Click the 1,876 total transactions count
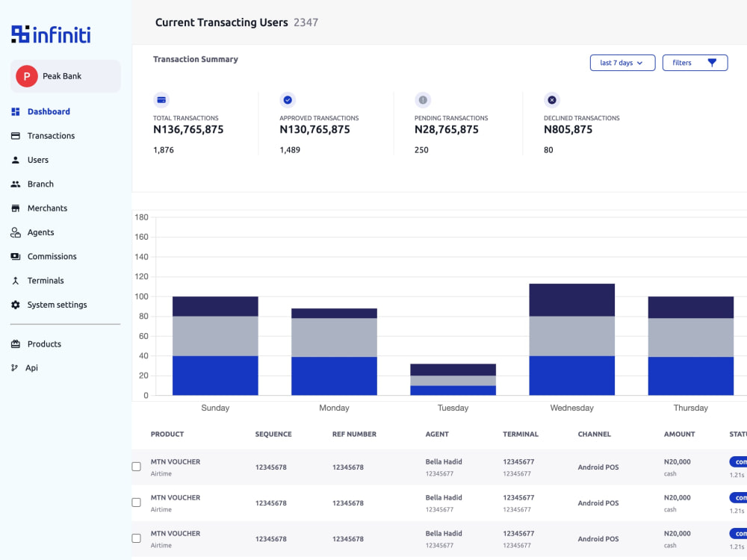 164,150
